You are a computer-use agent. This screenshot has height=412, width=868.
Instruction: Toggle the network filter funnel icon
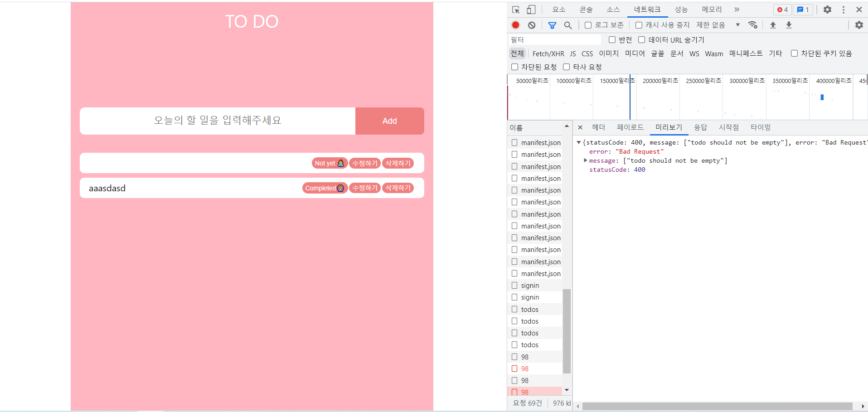click(x=552, y=25)
